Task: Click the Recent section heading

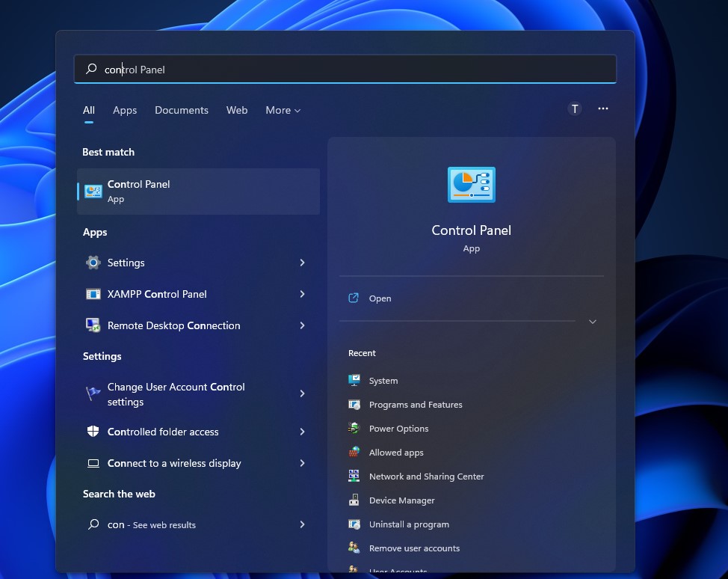Action: (x=362, y=353)
